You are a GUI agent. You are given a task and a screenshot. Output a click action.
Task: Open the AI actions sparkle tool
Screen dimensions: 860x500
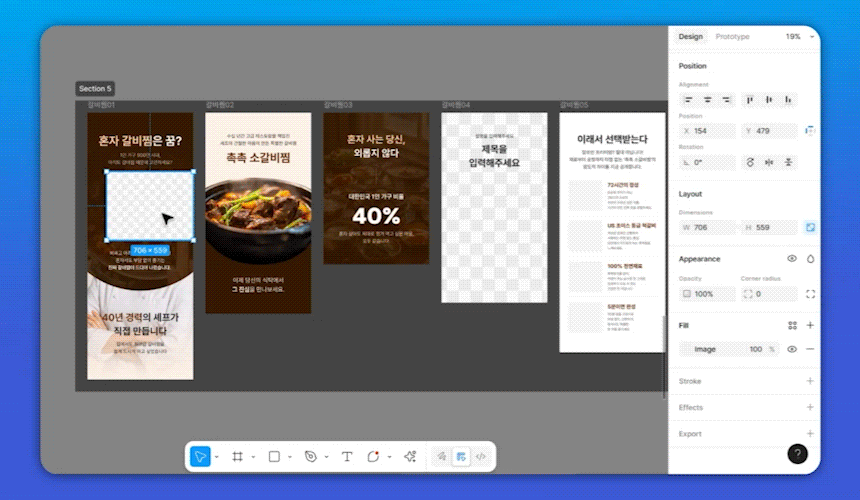click(409, 456)
